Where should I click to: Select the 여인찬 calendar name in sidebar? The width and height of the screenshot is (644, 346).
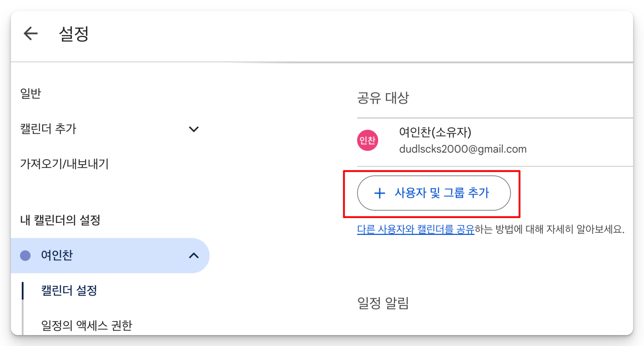(57, 255)
